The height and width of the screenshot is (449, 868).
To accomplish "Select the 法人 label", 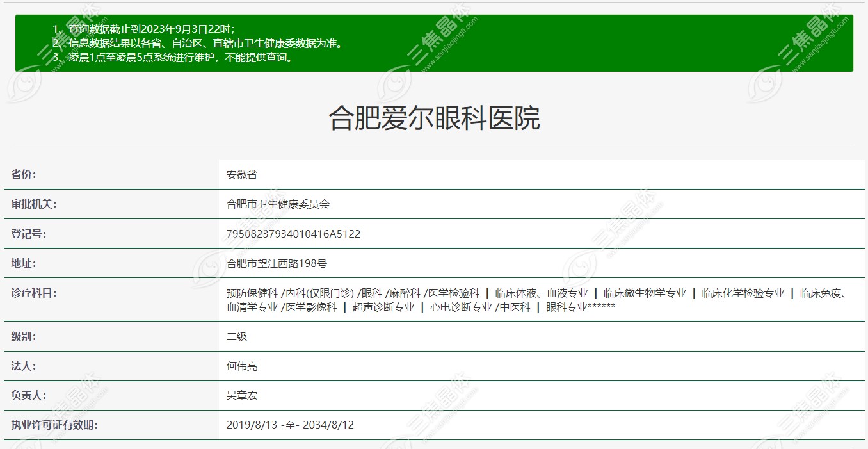I will point(24,366).
